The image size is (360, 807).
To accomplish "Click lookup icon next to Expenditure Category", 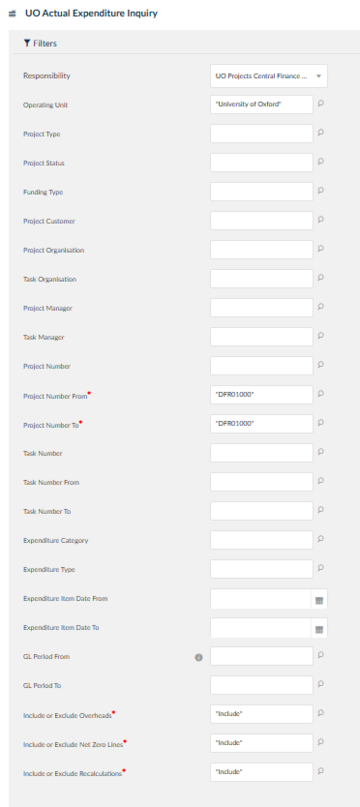I will tap(320, 539).
